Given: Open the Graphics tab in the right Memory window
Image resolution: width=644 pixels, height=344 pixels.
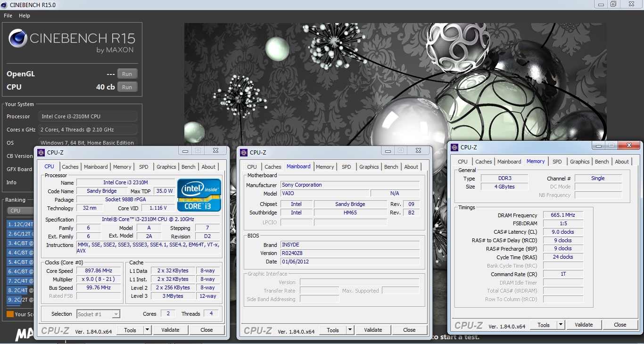Looking at the screenshot, I should [x=579, y=162].
